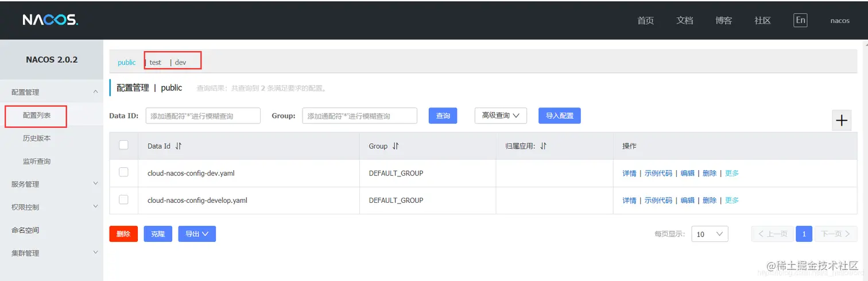Tick the select-all checkbox in table header
This screenshot has width=868, height=281.
click(123, 145)
